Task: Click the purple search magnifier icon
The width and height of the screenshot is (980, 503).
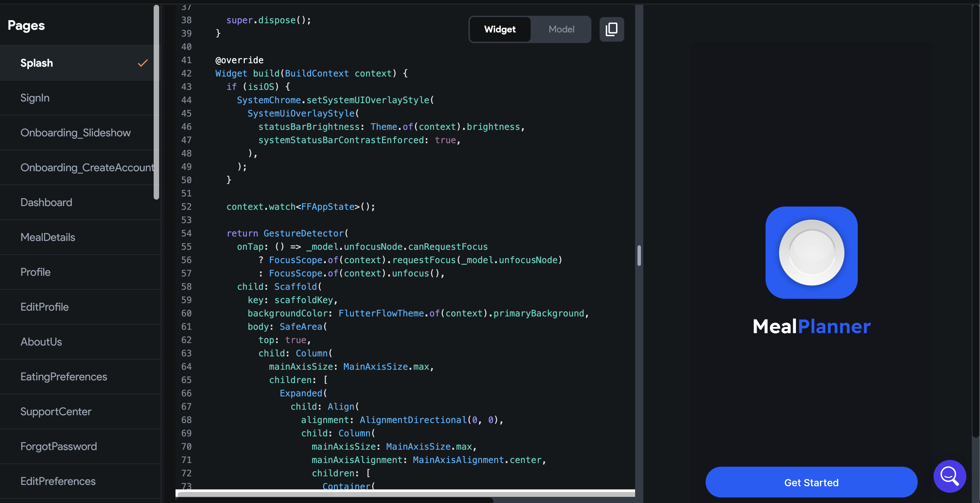Action: 949,476
